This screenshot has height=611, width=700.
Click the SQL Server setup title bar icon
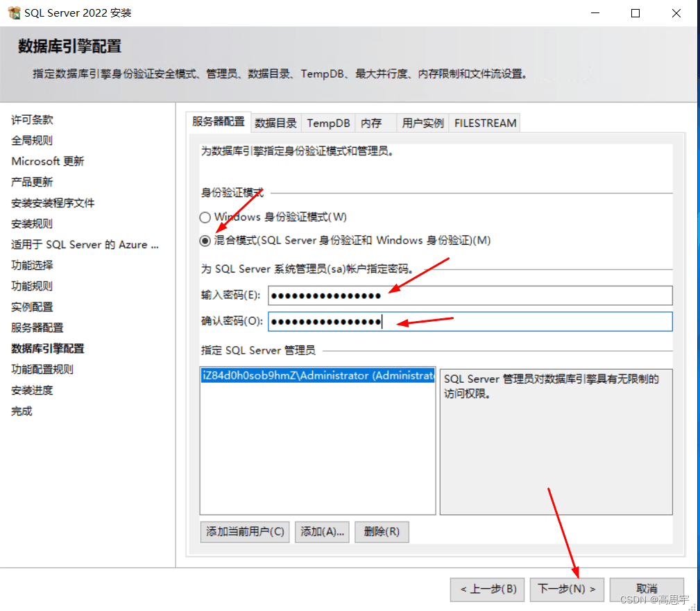15,13
